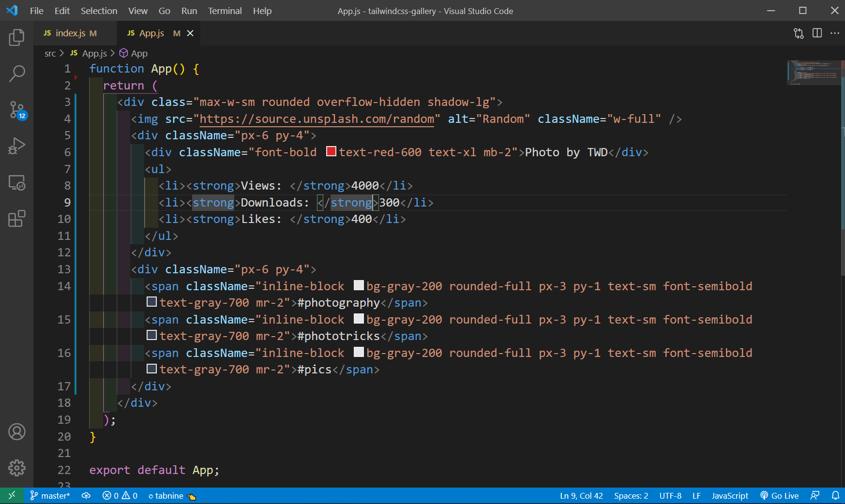
Task: Click 'export default App;' text
Action: click(154, 470)
